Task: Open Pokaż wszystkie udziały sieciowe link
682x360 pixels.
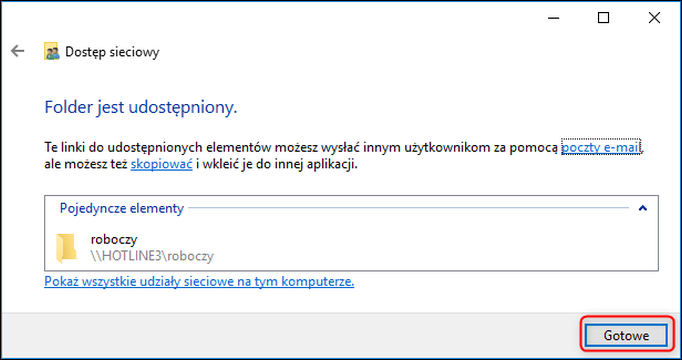Action: coord(199,282)
